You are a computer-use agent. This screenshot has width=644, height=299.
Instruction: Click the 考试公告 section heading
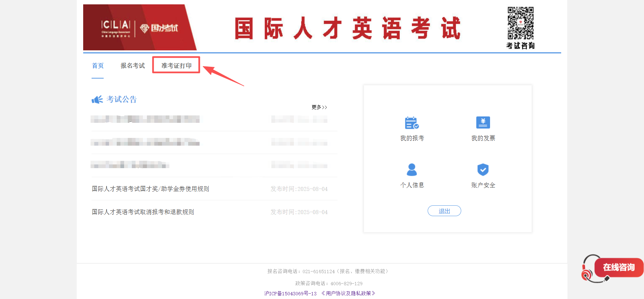[121, 100]
